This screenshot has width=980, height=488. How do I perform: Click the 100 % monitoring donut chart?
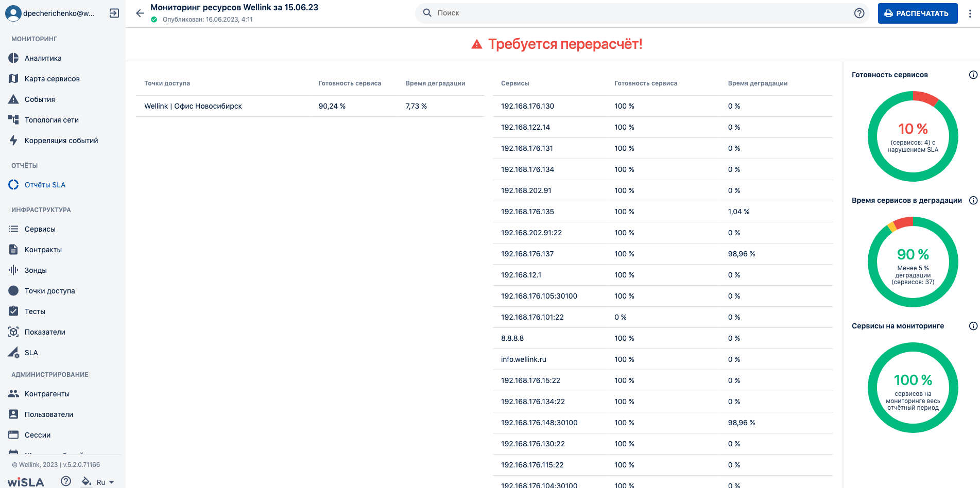[x=913, y=388]
